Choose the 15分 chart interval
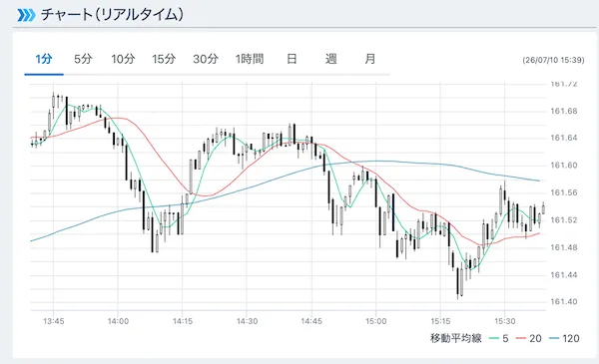This screenshot has height=364, width=599. coord(164,59)
